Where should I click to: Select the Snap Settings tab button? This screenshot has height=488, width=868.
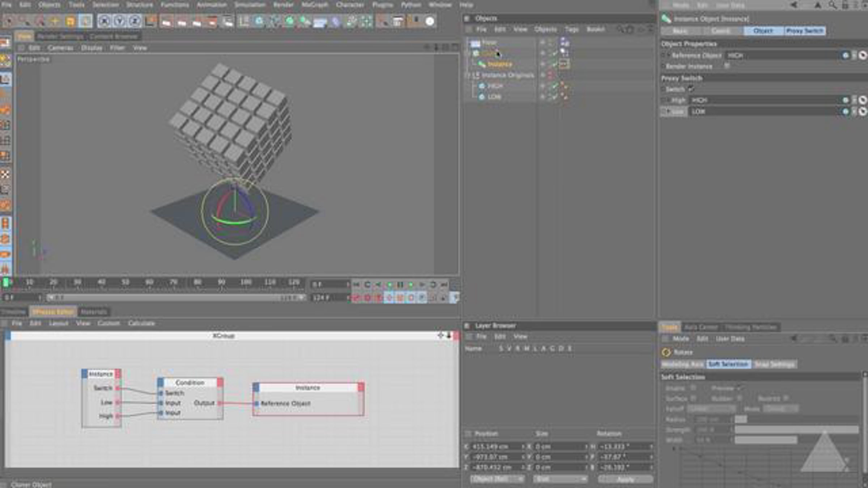point(774,364)
